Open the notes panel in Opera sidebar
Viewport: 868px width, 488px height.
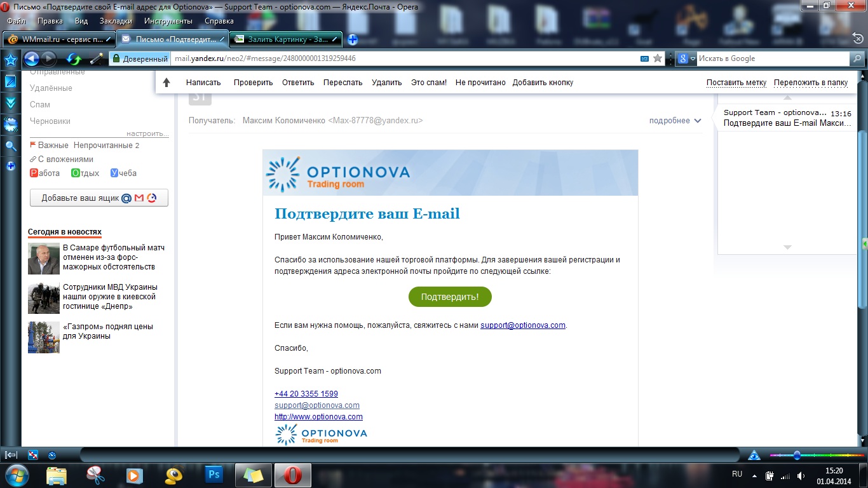(10, 81)
